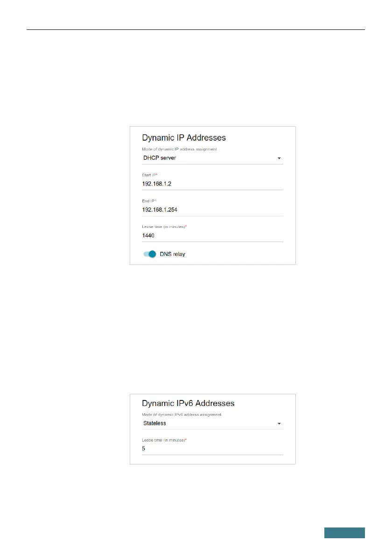The width and height of the screenshot is (392, 556).
Task: Click the DHCP server dropdown arrow
Action: click(x=279, y=158)
